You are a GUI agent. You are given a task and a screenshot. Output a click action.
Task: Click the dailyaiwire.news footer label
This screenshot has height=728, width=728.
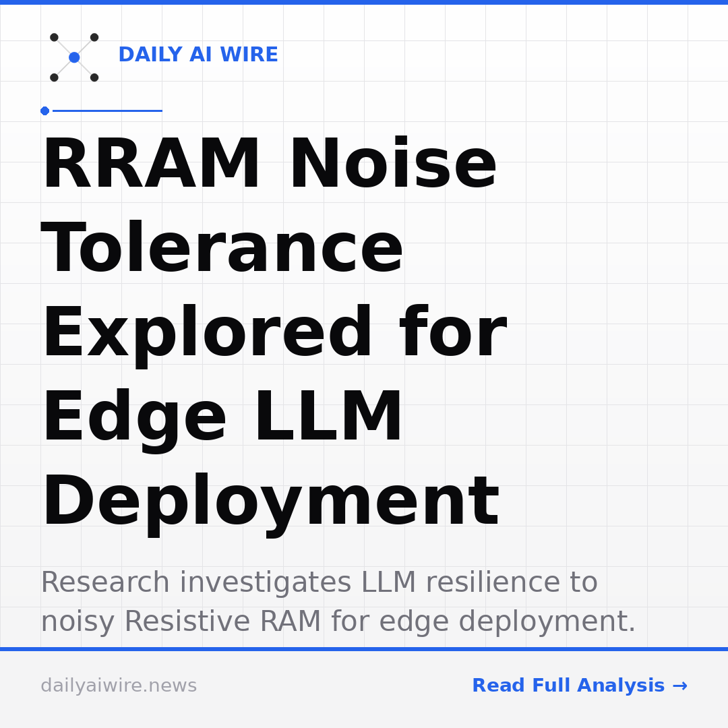[x=119, y=685]
